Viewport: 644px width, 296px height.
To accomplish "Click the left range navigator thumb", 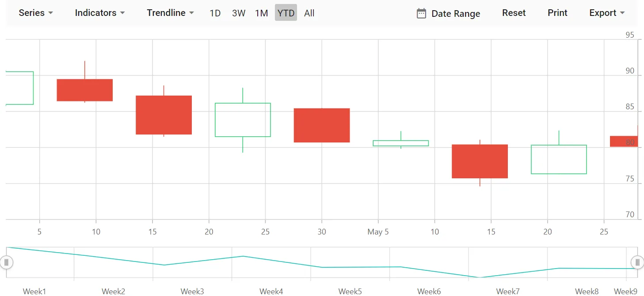I will [x=6, y=262].
